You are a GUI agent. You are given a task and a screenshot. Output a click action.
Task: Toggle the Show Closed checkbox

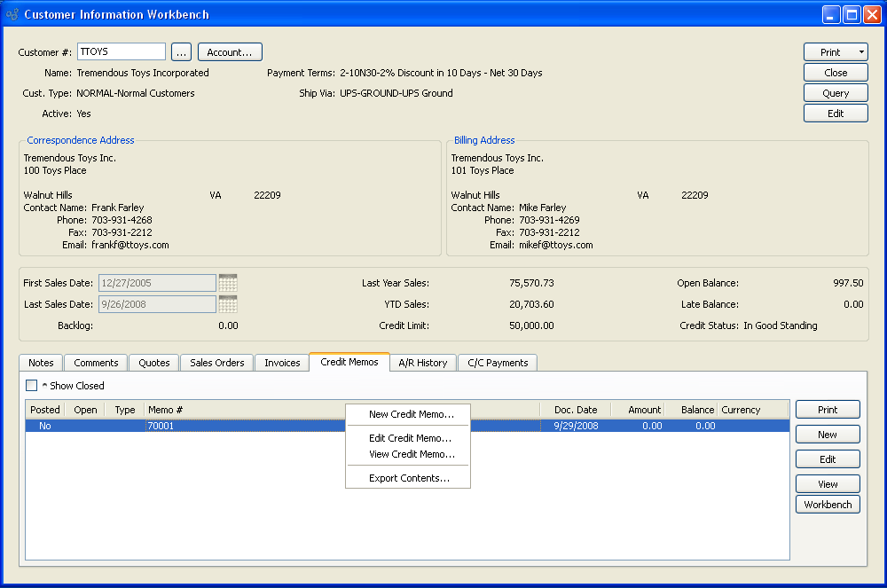pyautogui.click(x=32, y=386)
